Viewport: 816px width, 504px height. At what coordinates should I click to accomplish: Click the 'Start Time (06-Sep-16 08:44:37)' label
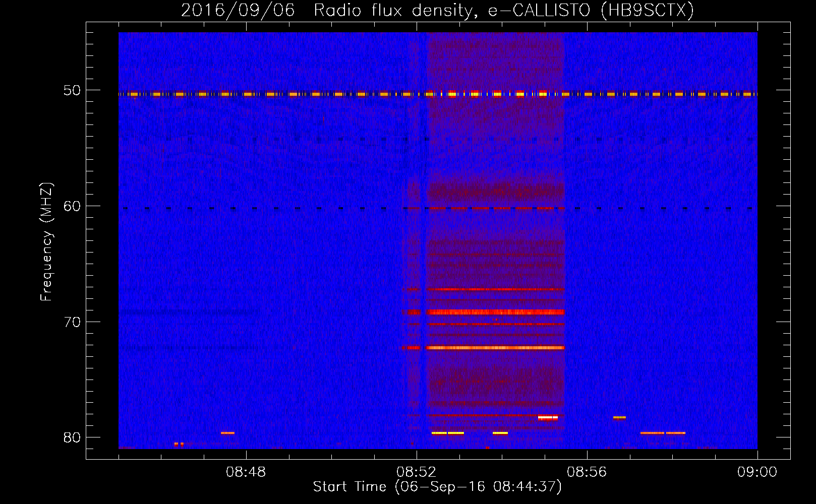(x=437, y=487)
